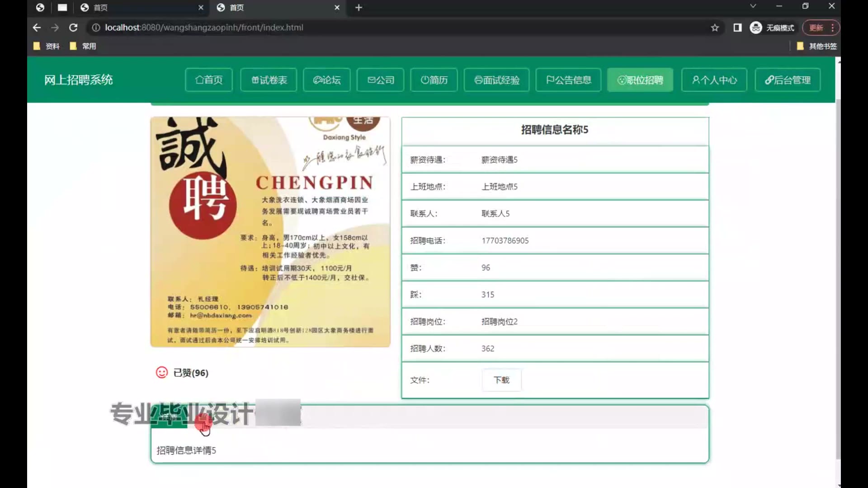Click the Chrome tab-strip leftmost globe icon
Viewport: 868px width, 488px height.
[40, 8]
